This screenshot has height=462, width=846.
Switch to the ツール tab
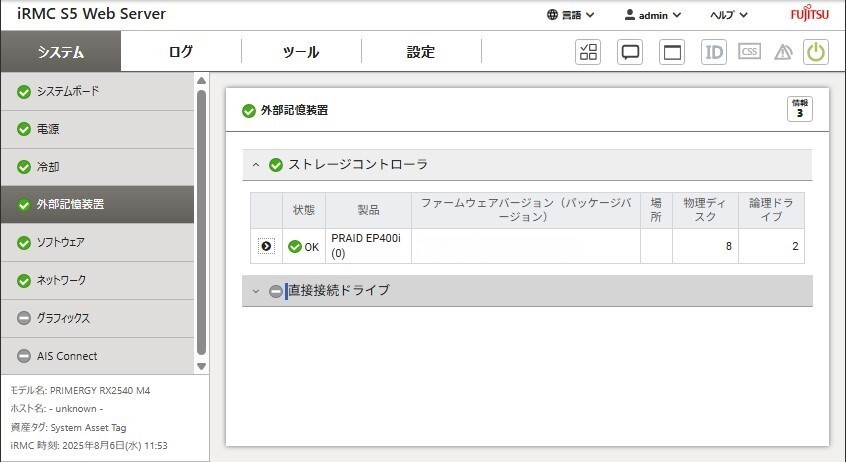point(301,52)
